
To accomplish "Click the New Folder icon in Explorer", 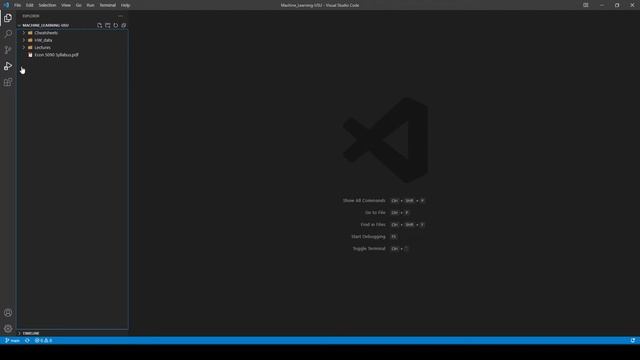I will click(x=107, y=25).
